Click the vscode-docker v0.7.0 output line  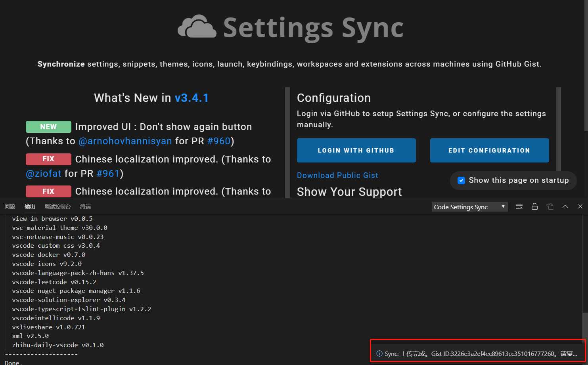(48, 254)
